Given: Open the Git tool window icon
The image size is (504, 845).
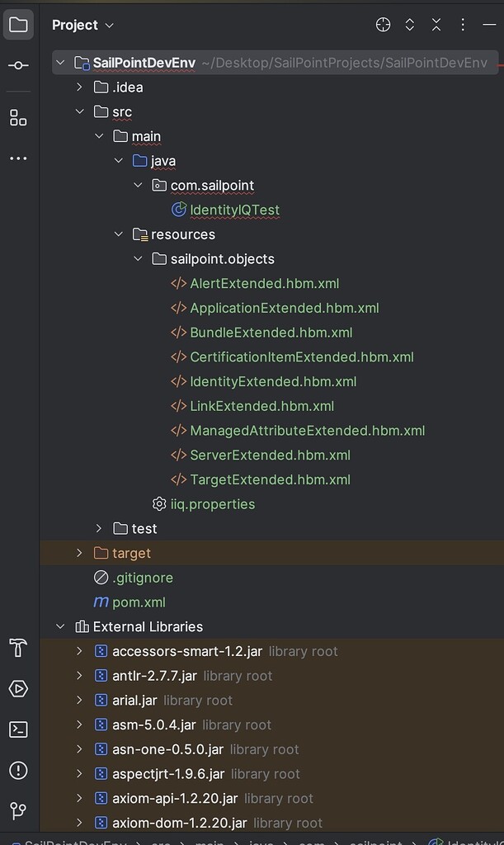Looking at the screenshot, I should click(x=18, y=812).
